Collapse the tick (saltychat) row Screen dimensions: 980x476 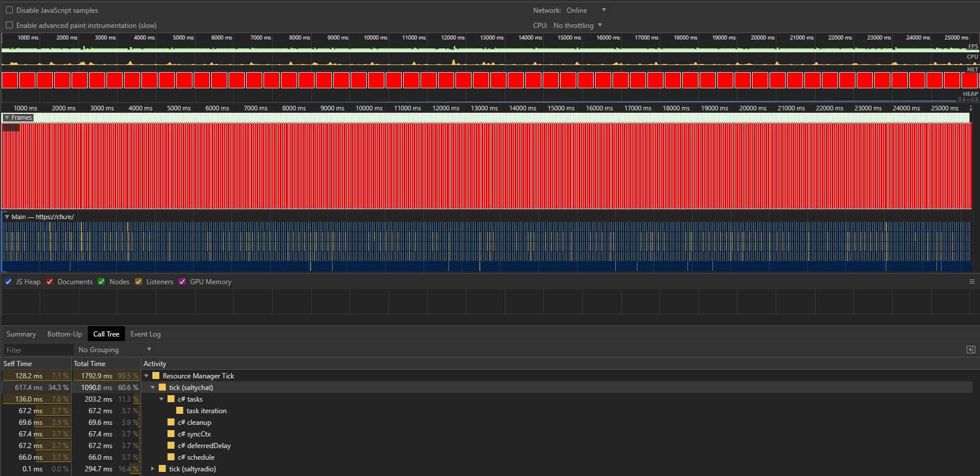pyautogui.click(x=153, y=388)
